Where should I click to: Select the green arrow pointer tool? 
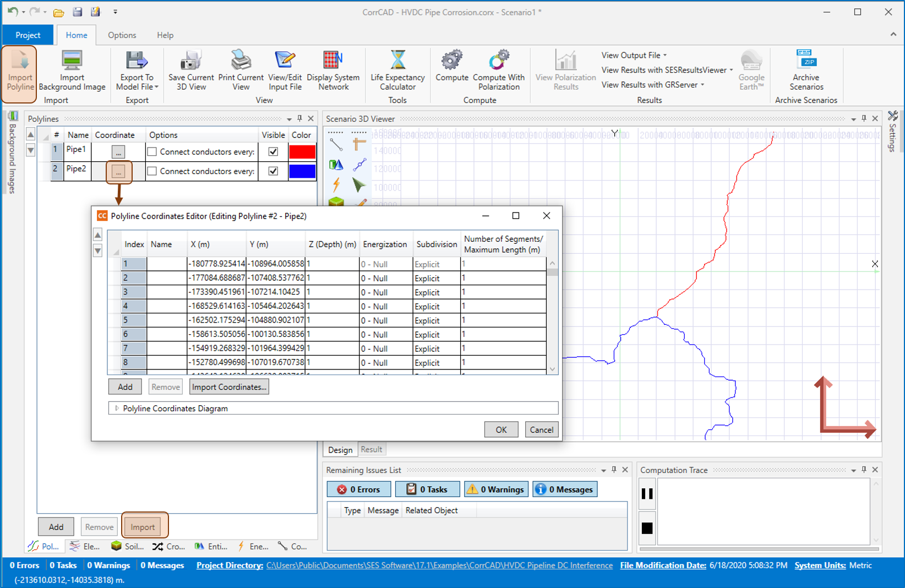click(359, 184)
